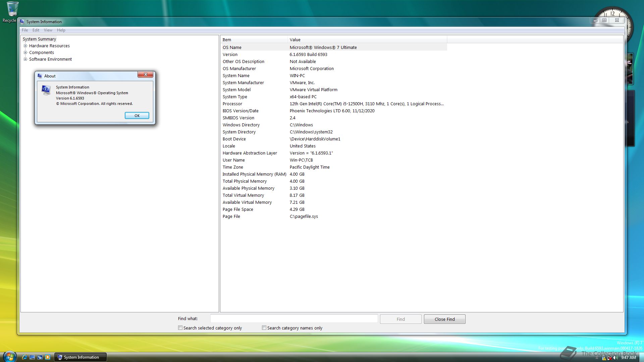Screen dimensions: 644x362
Task: Enable Search selected category only checkbox
Action: click(180, 328)
